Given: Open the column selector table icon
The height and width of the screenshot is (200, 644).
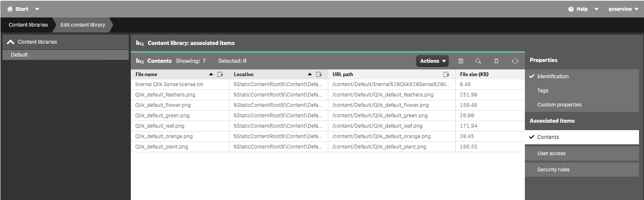Looking at the screenshot, I should click(x=461, y=61).
